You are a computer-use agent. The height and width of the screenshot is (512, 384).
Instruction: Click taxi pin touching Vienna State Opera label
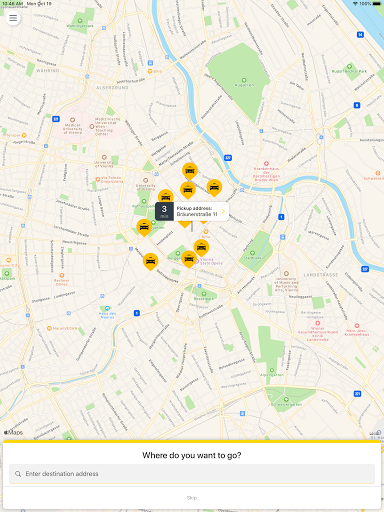click(x=189, y=259)
